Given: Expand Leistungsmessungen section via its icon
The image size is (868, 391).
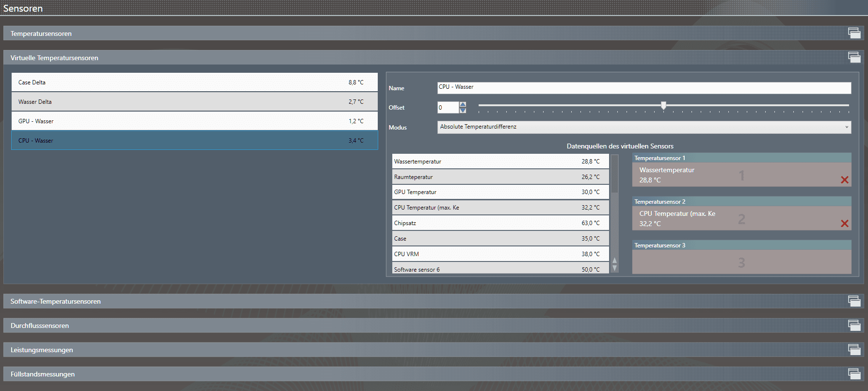Looking at the screenshot, I should (x=854, y=349).
